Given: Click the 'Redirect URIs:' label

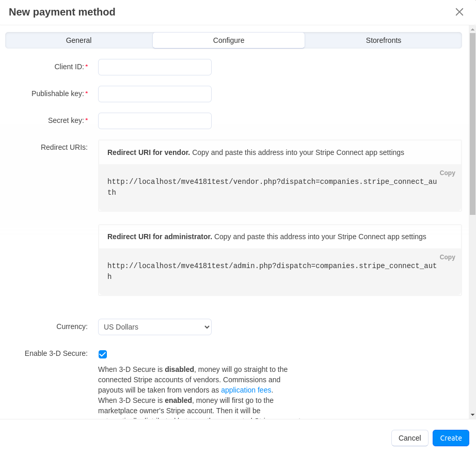Looking at the screenshot, I should [x=64, y=147].
